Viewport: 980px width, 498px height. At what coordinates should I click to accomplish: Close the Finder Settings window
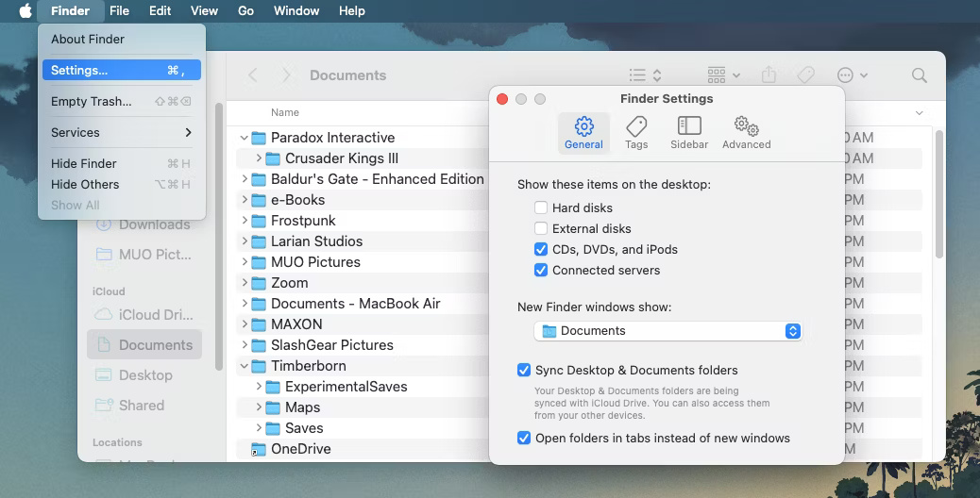[x=502, y=99]
